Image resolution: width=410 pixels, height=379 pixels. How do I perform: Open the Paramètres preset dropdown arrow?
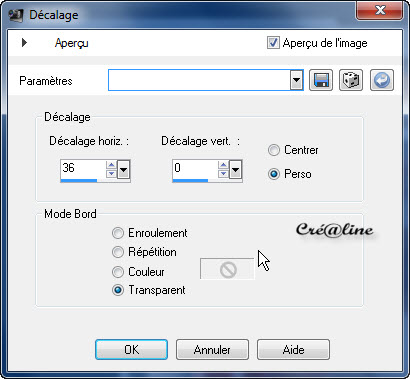click(x=296, y=80)
